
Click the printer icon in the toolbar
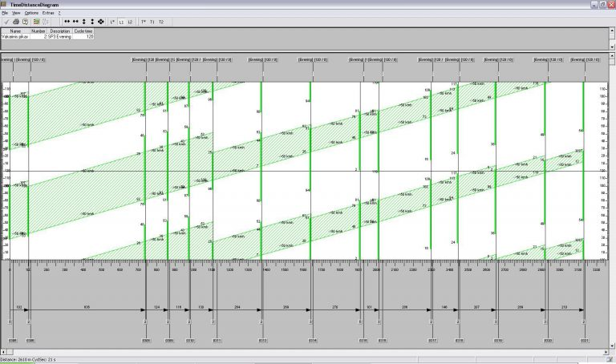(x=16, y=22)
